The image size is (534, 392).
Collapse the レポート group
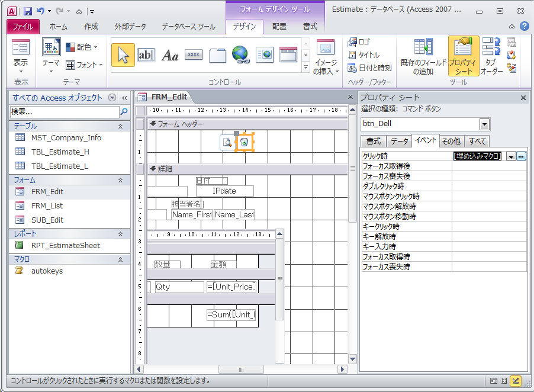click(121, 234)
